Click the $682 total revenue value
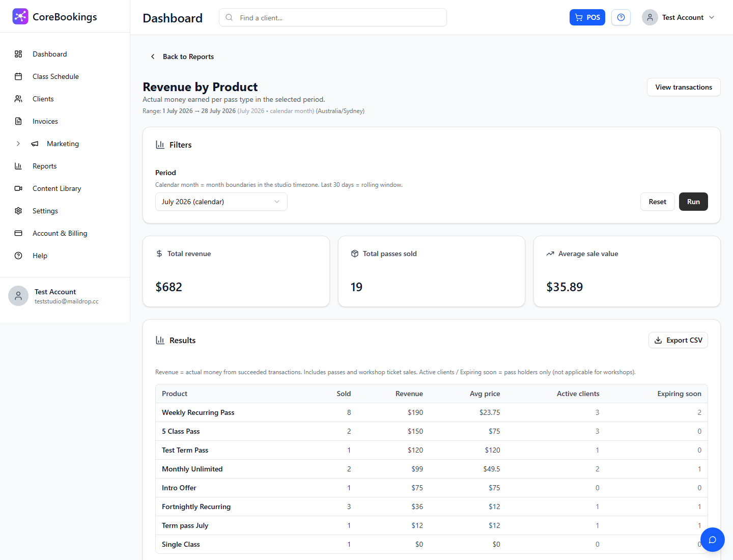733x560 pixels. point(168,287)
